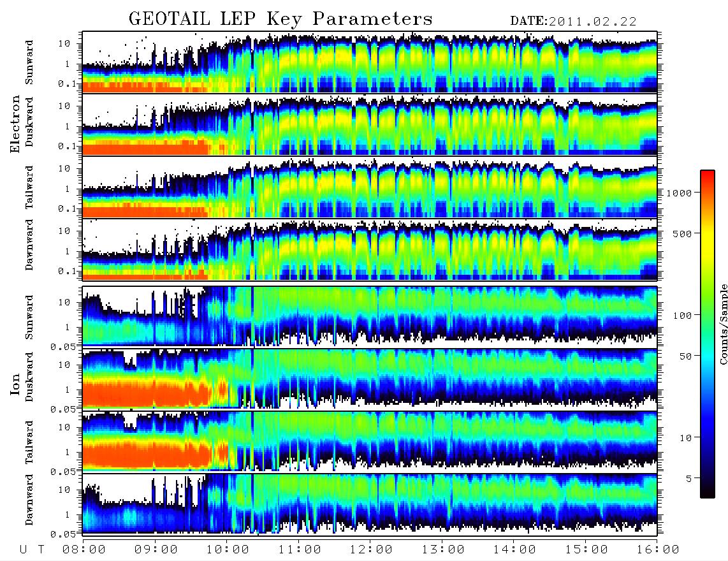Click the '16:00' time axis label
This screenshot has height=561, width=728.
[658, 550]
